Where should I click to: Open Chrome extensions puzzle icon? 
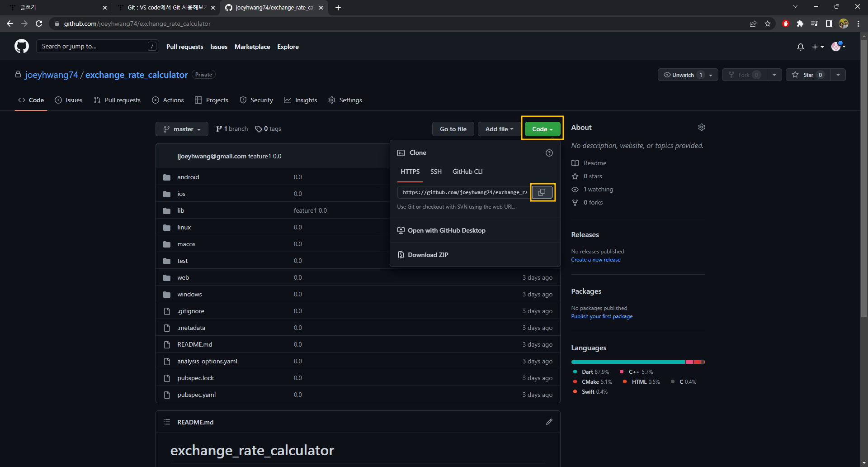point(800,24)
